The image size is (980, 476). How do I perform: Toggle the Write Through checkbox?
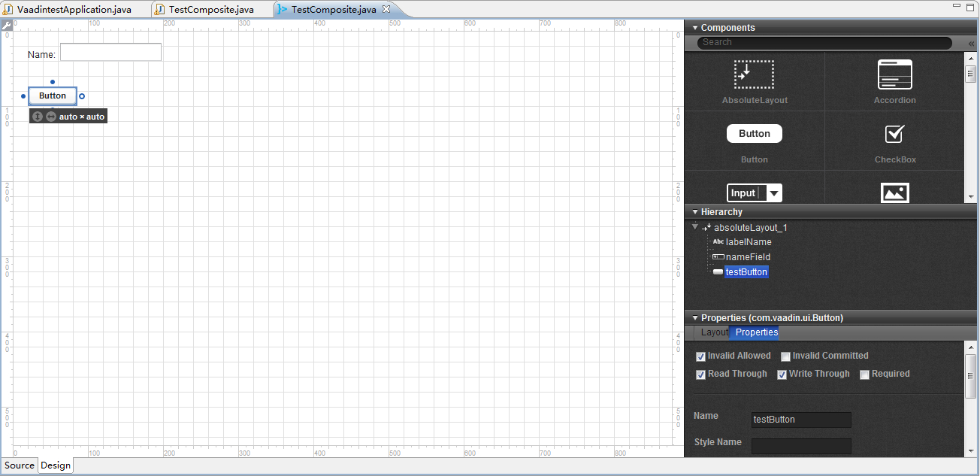pos(782,374)
